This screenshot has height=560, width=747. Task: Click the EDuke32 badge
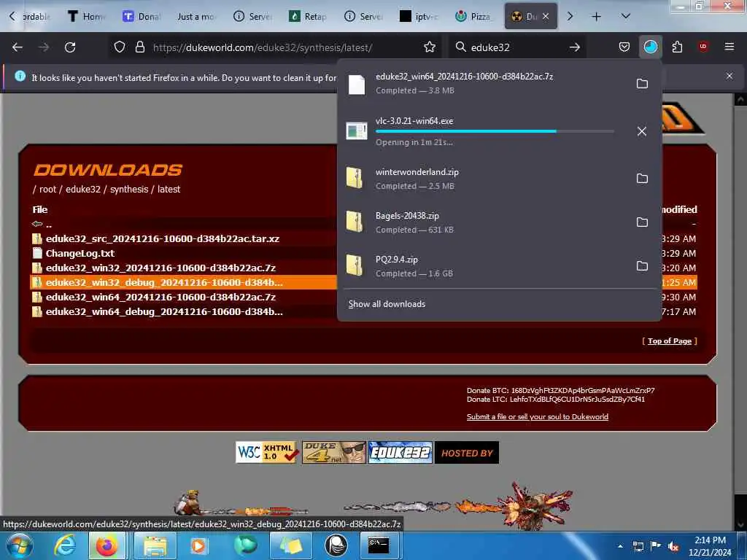tap(400, 452)
